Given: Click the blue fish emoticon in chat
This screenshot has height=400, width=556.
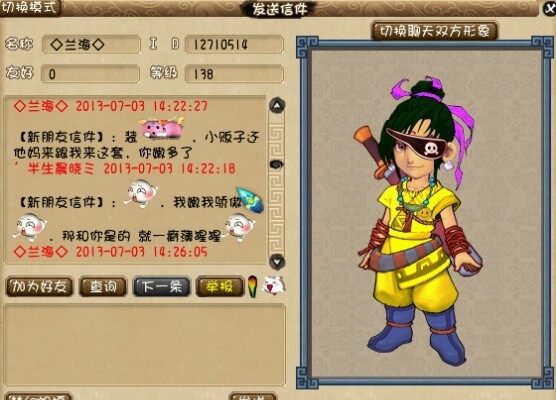Looking at the screenshot, I should point(250,200).
